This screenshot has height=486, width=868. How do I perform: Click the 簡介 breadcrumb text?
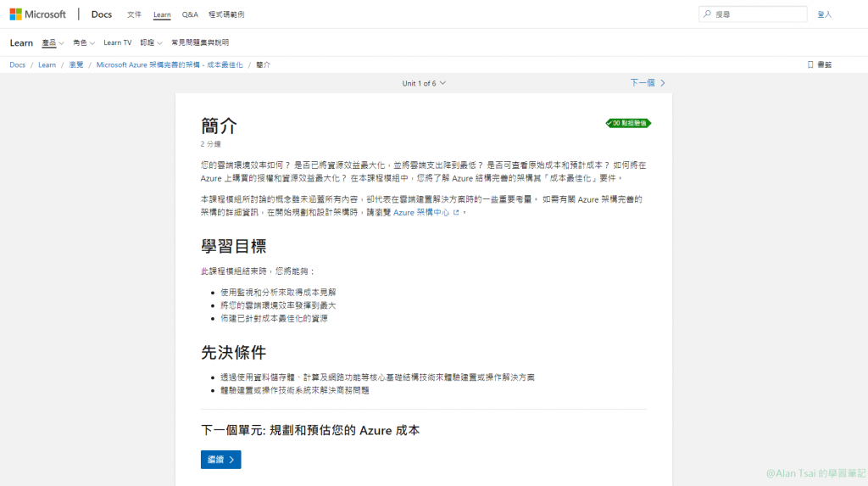click(263, 64)
